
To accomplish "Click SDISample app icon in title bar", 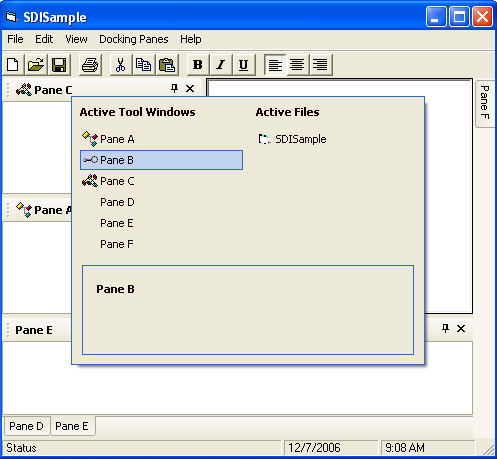I will 12,17.
